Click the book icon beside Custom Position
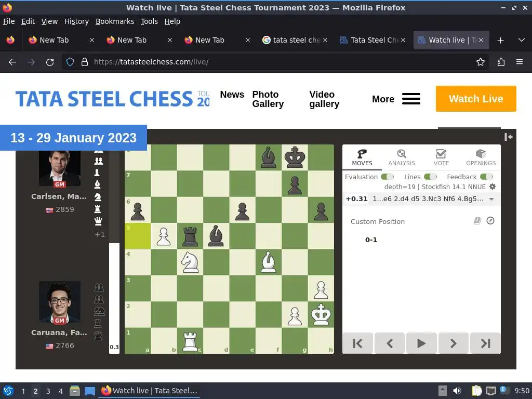532x399 pixels. (477, 221)
